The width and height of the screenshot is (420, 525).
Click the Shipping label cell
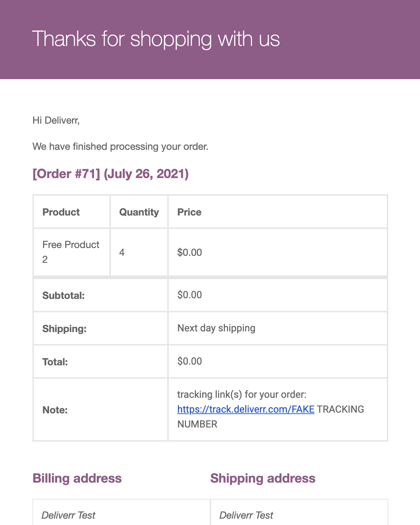(101, 329)
